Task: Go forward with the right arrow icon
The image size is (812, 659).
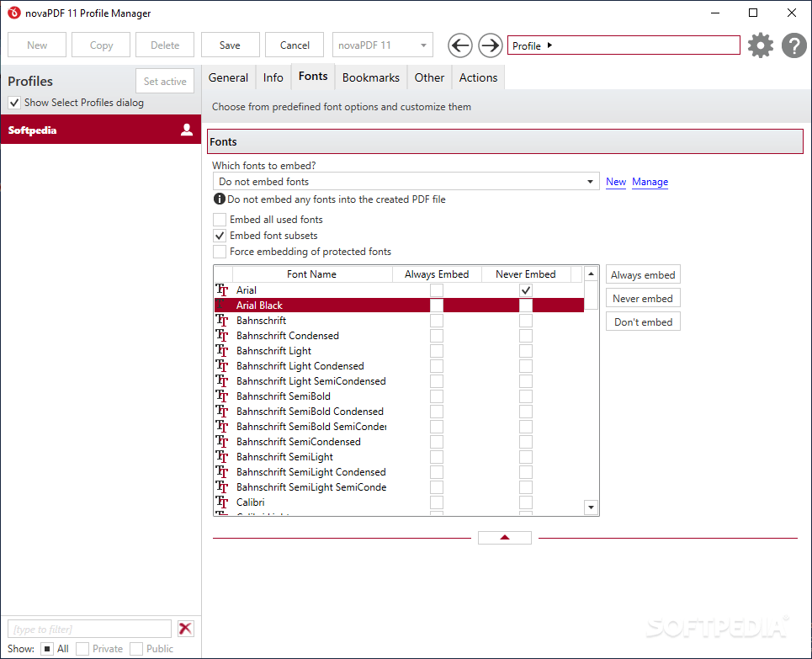Action: [x=490, y=45]
